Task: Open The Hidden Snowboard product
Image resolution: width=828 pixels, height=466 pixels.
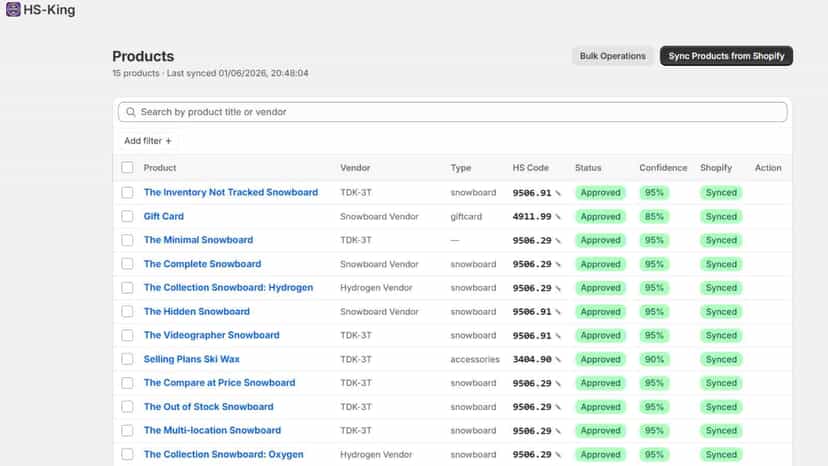Action: (x=196, y=311)
